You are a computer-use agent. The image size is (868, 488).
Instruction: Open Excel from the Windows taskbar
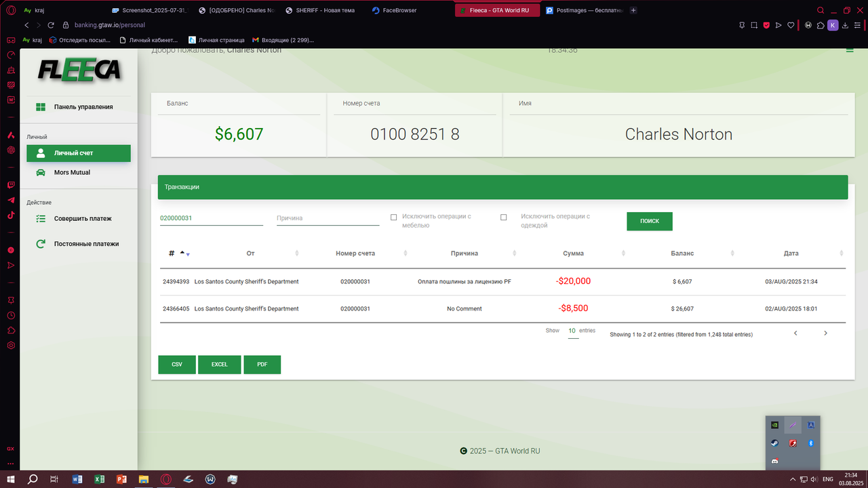pos(99,479)
